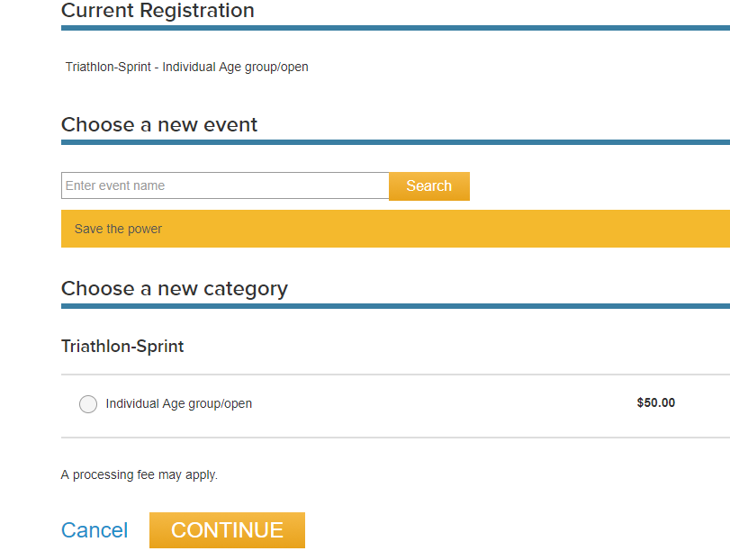Select the Save the power event
The width and height of the screenshot is (730, 560).
click(118, 229)
